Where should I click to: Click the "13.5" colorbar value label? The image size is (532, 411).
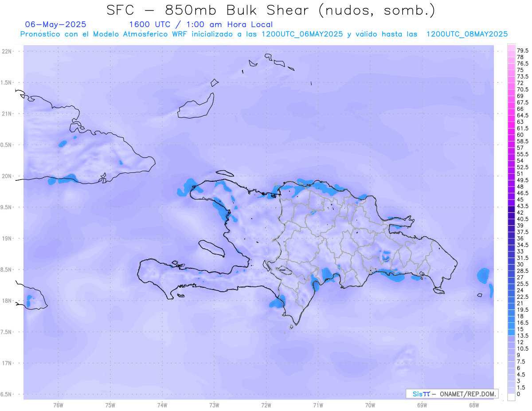pos(523,336)
